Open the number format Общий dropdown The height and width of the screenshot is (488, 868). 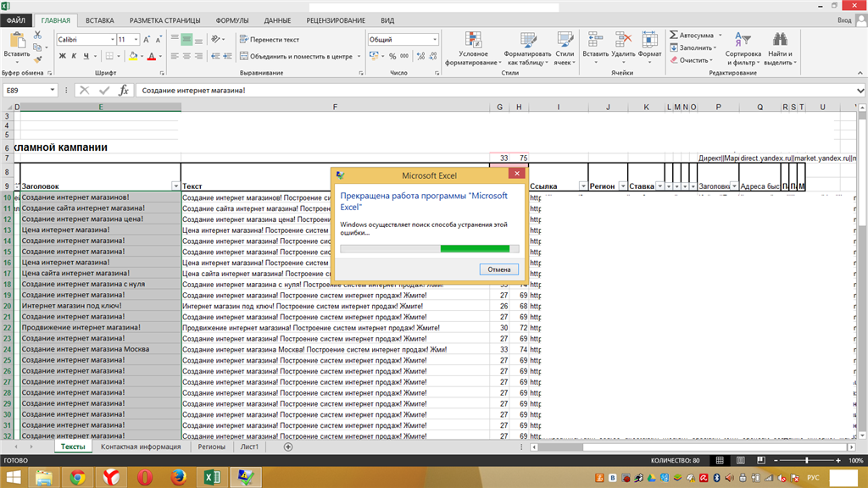pyautogui.click(x=435, y=39)
